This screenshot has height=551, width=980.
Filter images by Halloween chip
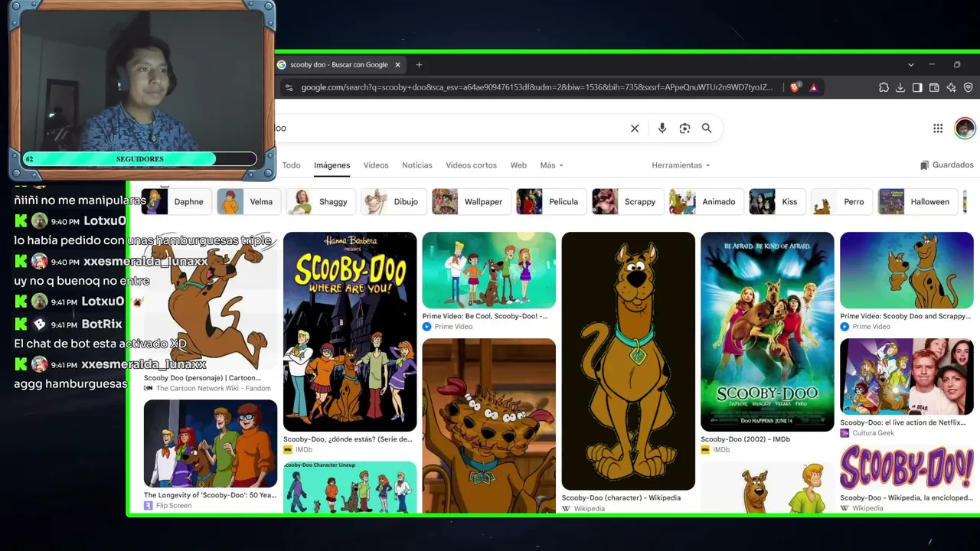tap(917, 202)
